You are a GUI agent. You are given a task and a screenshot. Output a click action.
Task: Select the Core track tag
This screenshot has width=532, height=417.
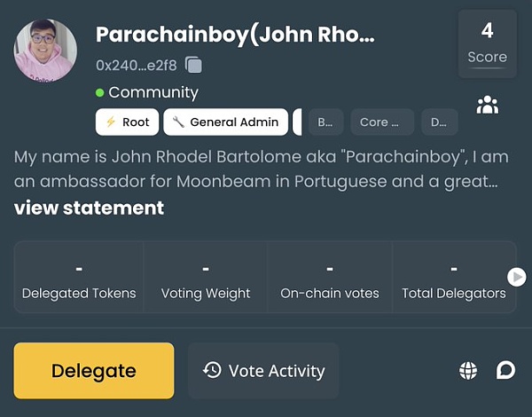pyautogui.click(x=382, y=122)
